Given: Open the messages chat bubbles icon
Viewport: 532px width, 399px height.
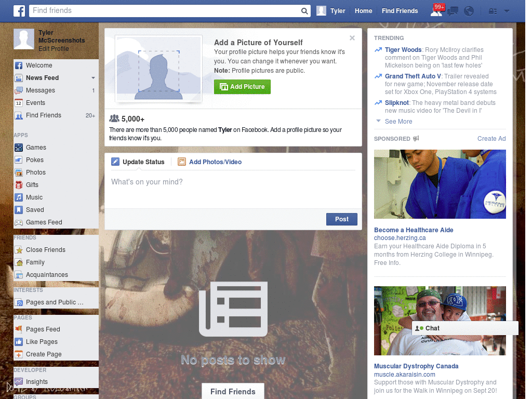Looking at the screenshot, I should (x=453, y=11).
